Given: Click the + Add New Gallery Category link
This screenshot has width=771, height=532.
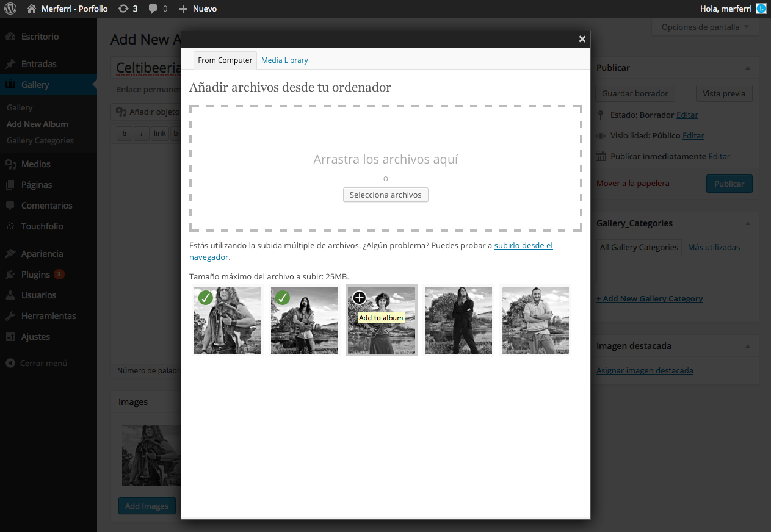Looking at the screenshot, I should pos(650,298).
